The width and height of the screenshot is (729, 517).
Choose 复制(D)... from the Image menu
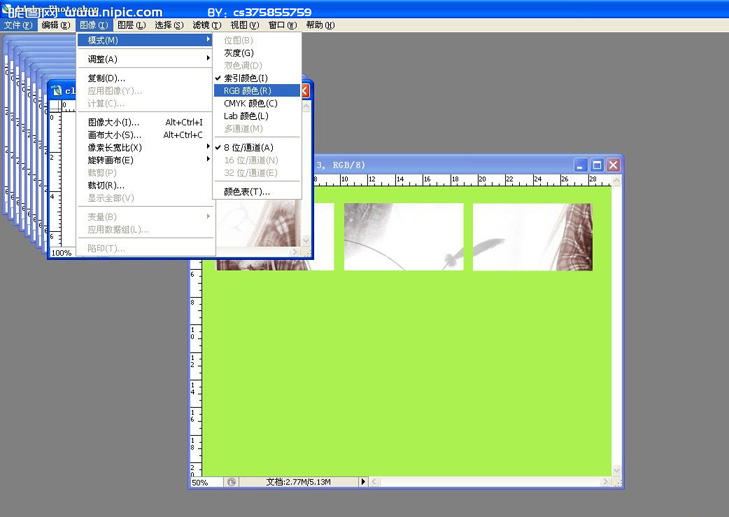[145, 78]
